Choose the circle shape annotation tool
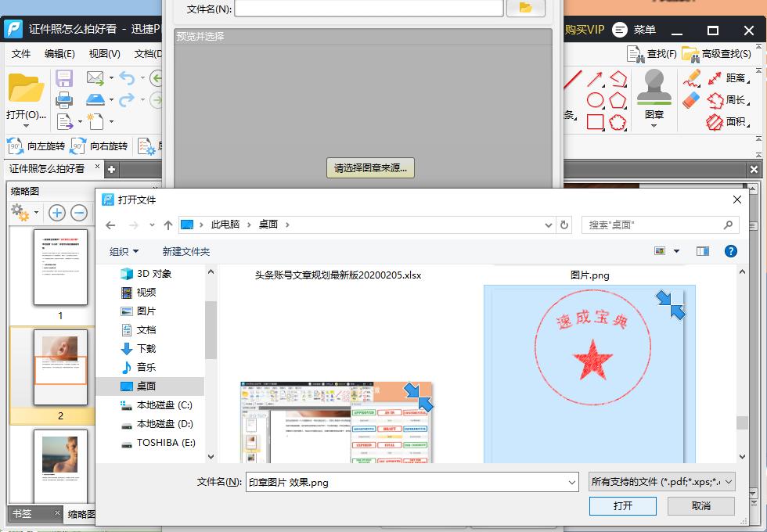This screenshot has width=767, height=532. tap(596, 101)
